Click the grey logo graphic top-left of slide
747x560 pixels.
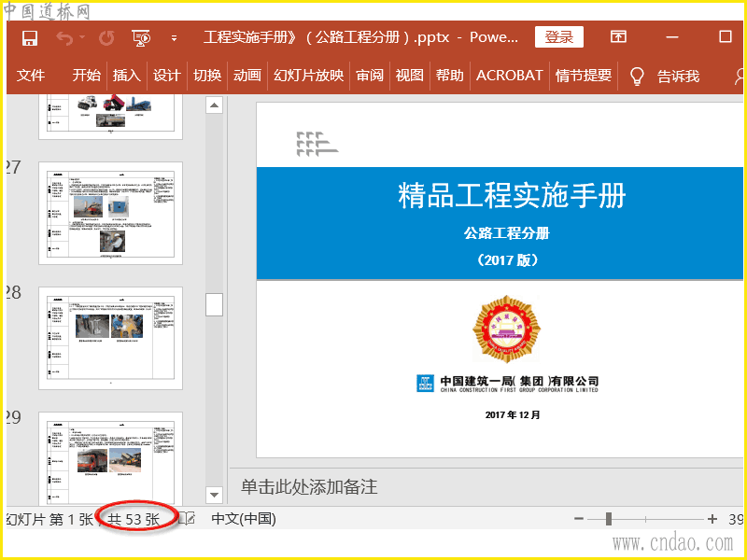pos(317,144)
